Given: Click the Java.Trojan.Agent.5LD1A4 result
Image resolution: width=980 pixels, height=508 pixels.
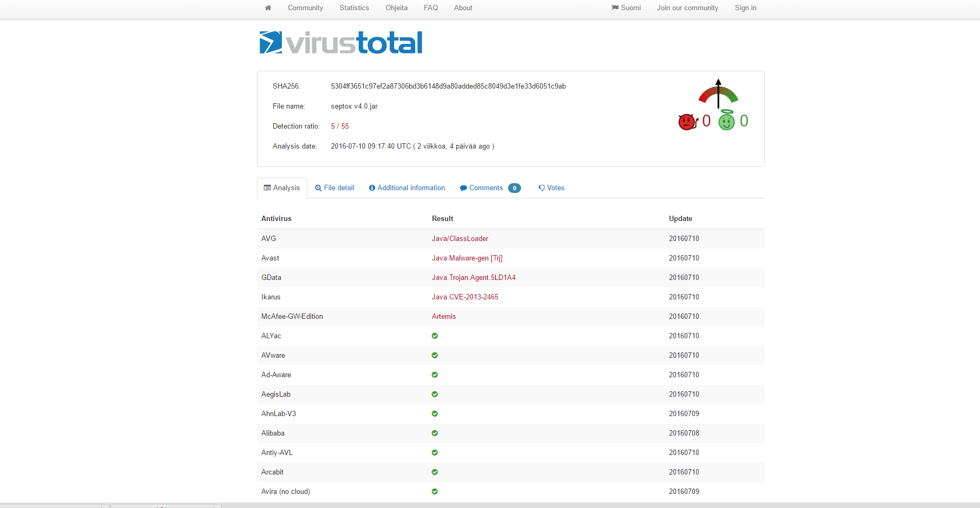Looking at the screenshot, I should pyautogui.click(x=474, y=278).
